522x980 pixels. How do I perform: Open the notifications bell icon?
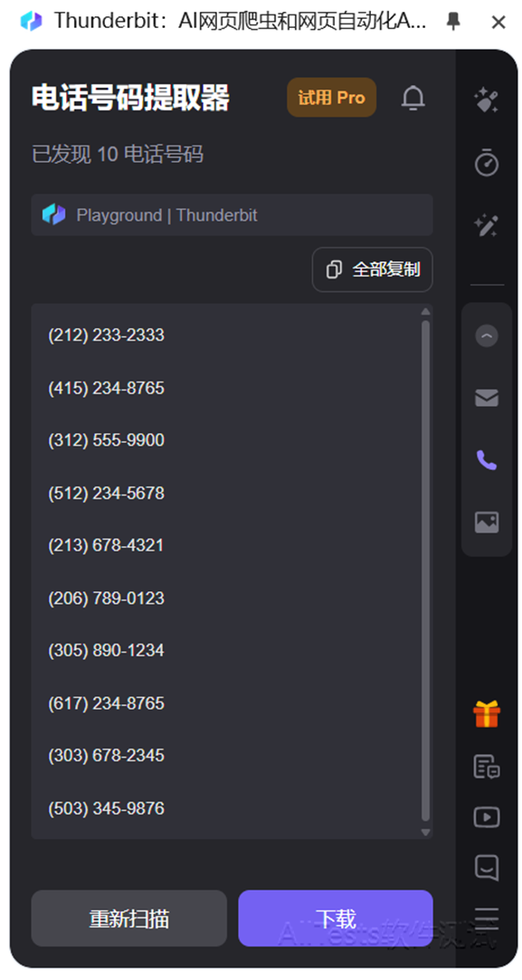[413, 98]
